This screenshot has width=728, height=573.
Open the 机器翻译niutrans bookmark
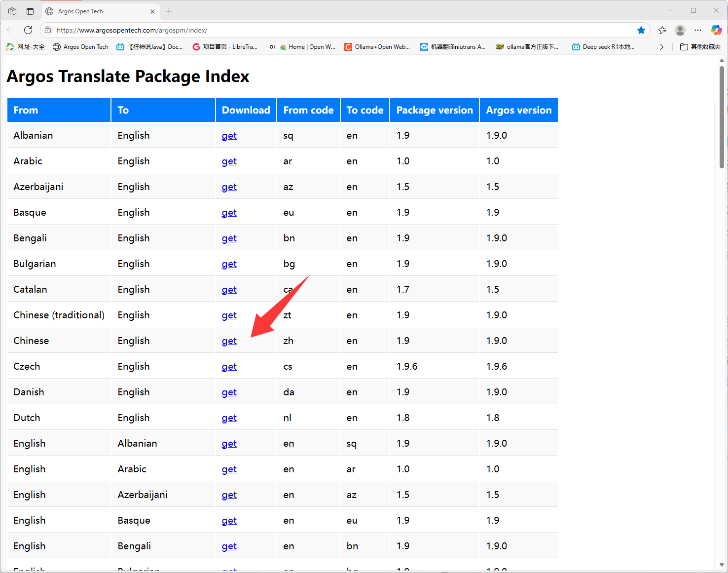click(x=453, y=47)
